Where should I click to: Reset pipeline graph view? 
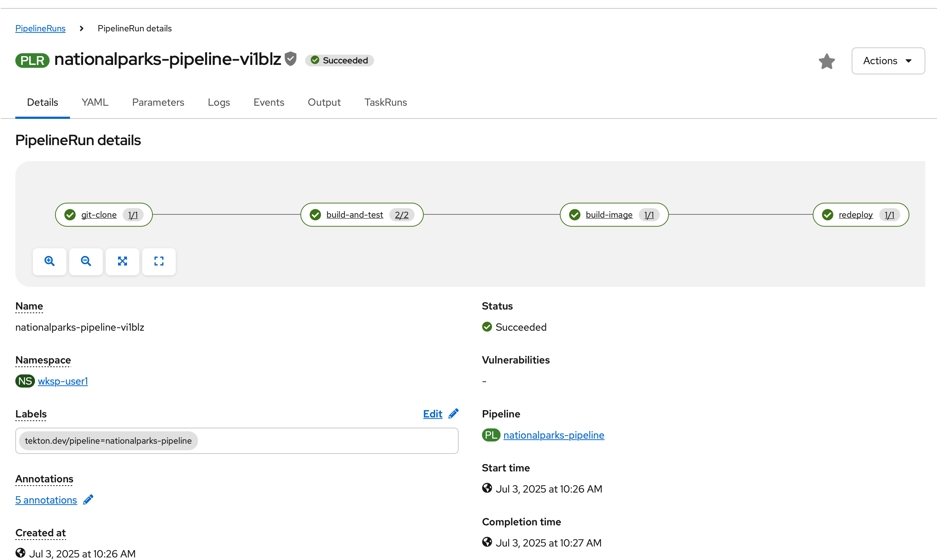point(159,261)
